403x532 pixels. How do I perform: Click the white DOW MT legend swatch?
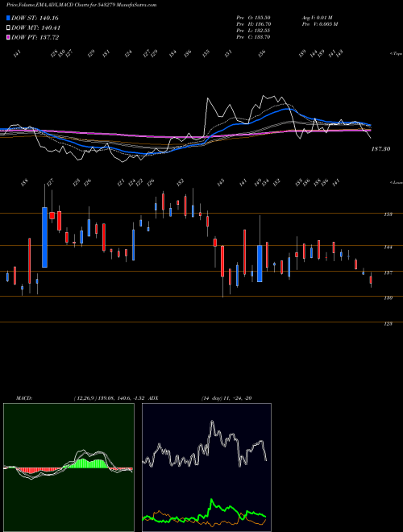click(8, 28)
